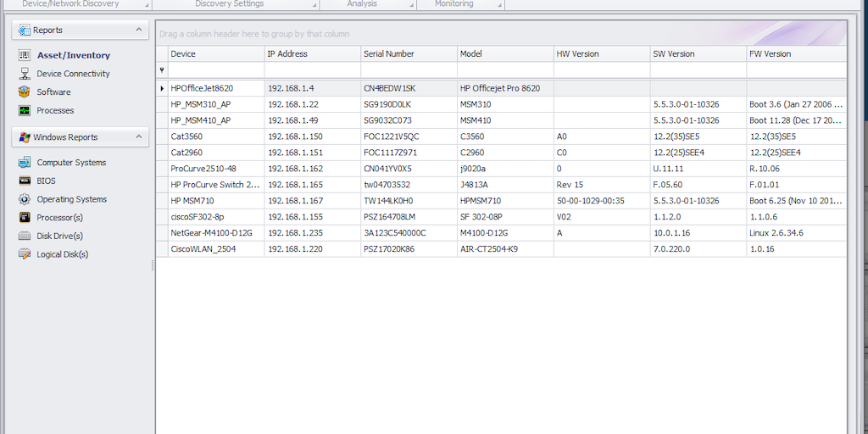Open Logical Disk(s) report link
Screen dimensions: 868x434
pos(63,254)
